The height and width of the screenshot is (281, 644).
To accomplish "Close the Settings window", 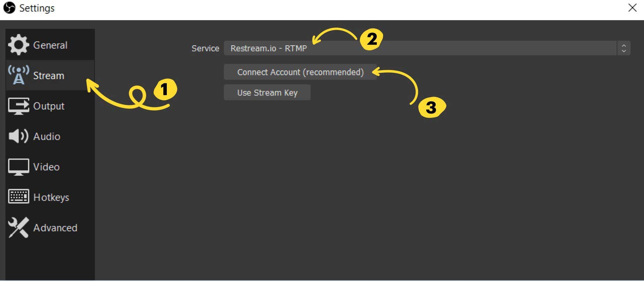I will click(632, 8).
